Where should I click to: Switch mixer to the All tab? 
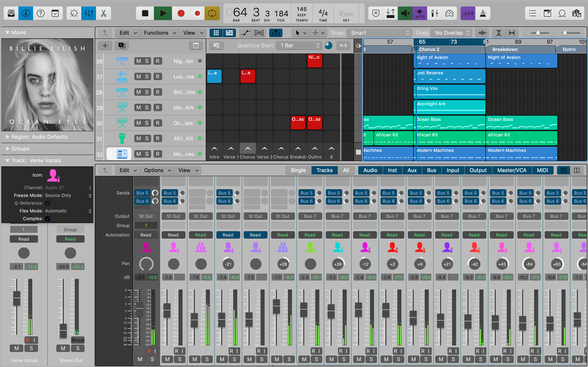click(346, 170)
